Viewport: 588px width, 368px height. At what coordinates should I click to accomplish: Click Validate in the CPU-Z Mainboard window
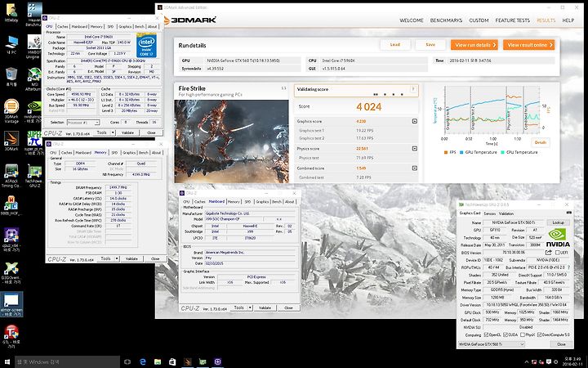pyautogui.click(x=265, y=307)
